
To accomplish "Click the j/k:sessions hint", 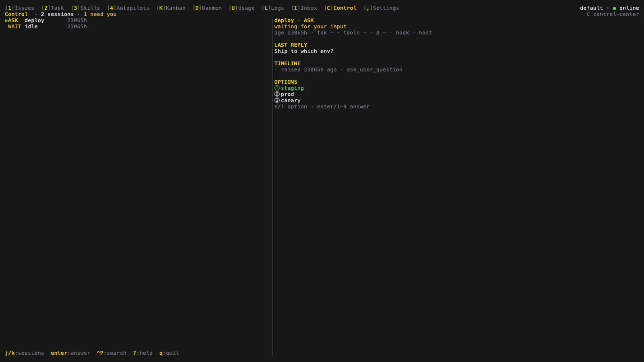I will click(25, 353).
